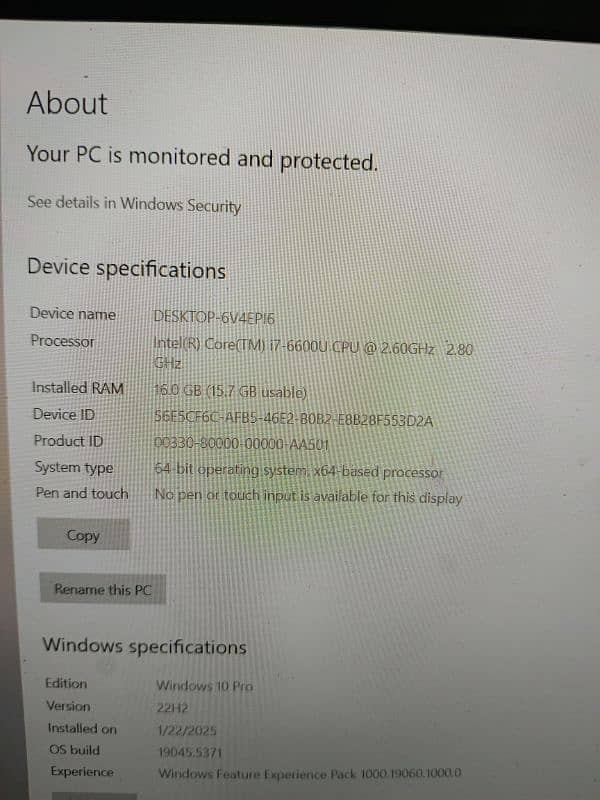Click 'Your PC is monitored and protected' text

[x=203, y=158]
